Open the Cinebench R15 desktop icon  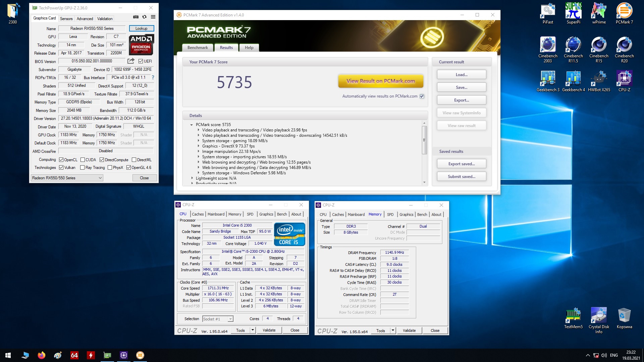pyautogui.click(x=599, y=50)
